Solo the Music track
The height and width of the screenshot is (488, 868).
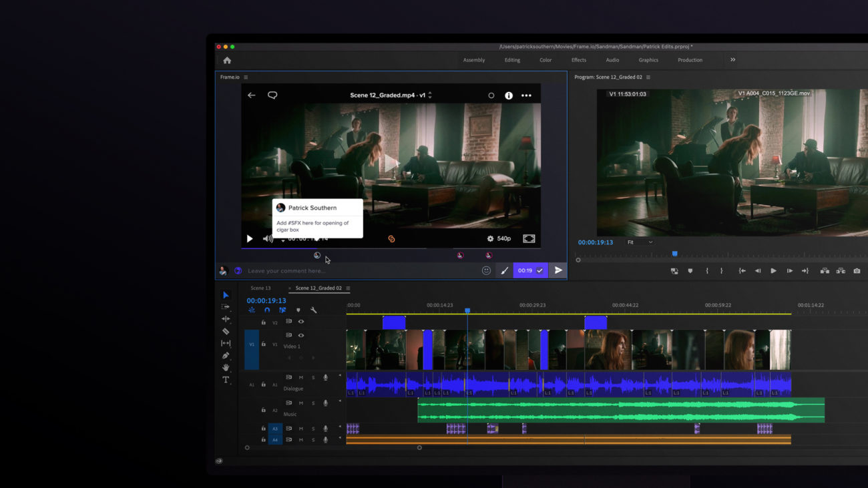pyautogui.click(x=313, y=403)
